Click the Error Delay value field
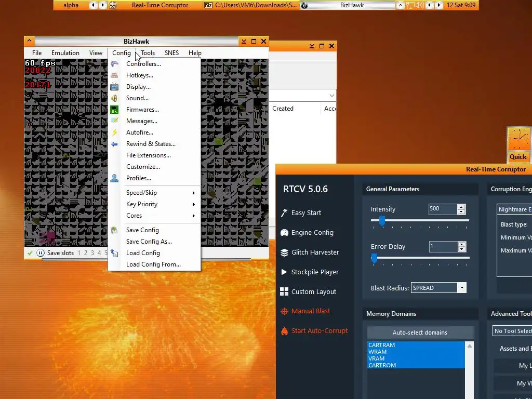The image size is (532, 399). pyautogui.click(x=443, y=246)
